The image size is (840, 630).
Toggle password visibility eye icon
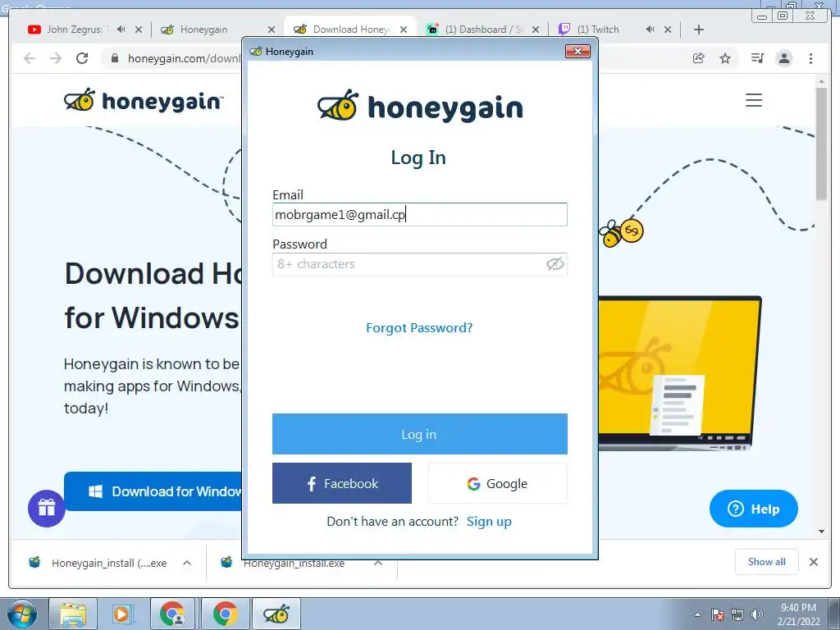[555, 264]
